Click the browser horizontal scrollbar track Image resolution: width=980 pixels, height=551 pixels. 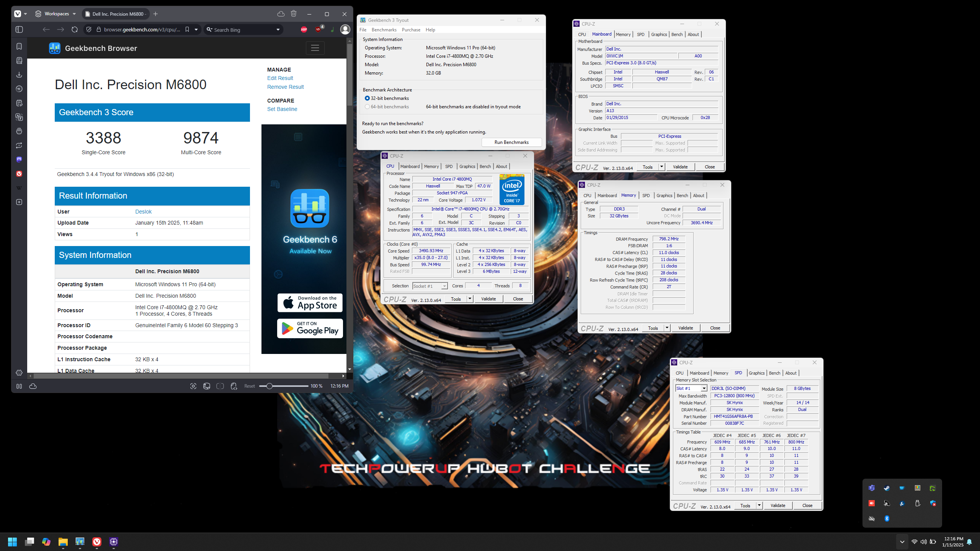point(186,376)
